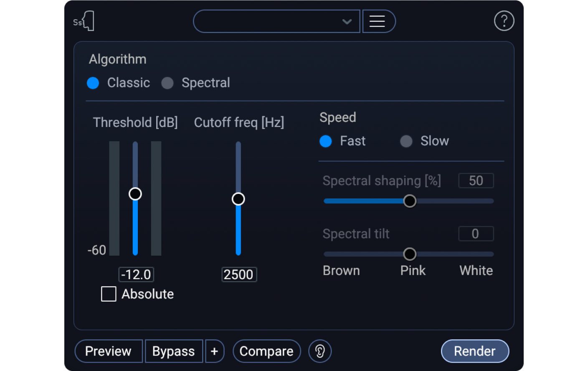Screen dimensions: 588x371
Task: Open the preset hamburger menu
Action: [378, 21]
